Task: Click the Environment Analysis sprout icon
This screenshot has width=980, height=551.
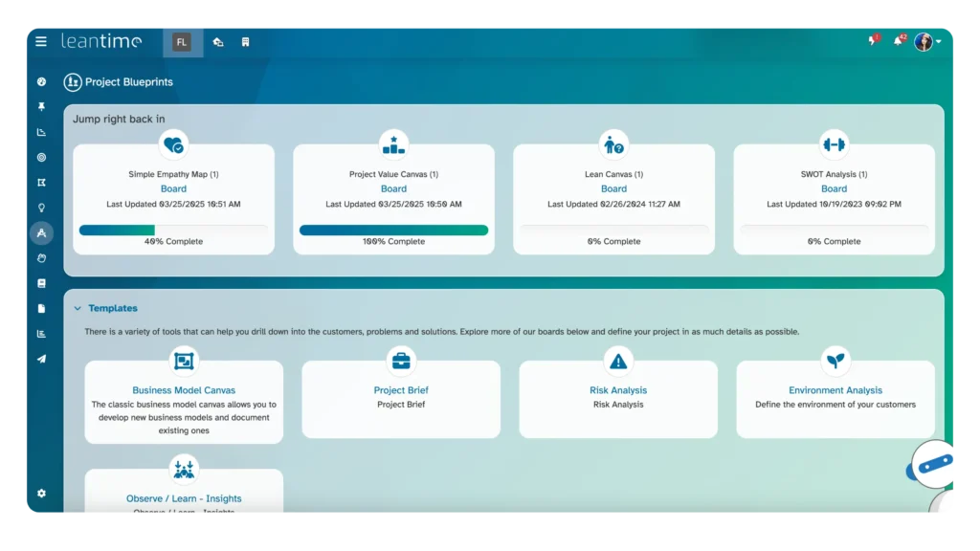Action: [x=835, y=361]
